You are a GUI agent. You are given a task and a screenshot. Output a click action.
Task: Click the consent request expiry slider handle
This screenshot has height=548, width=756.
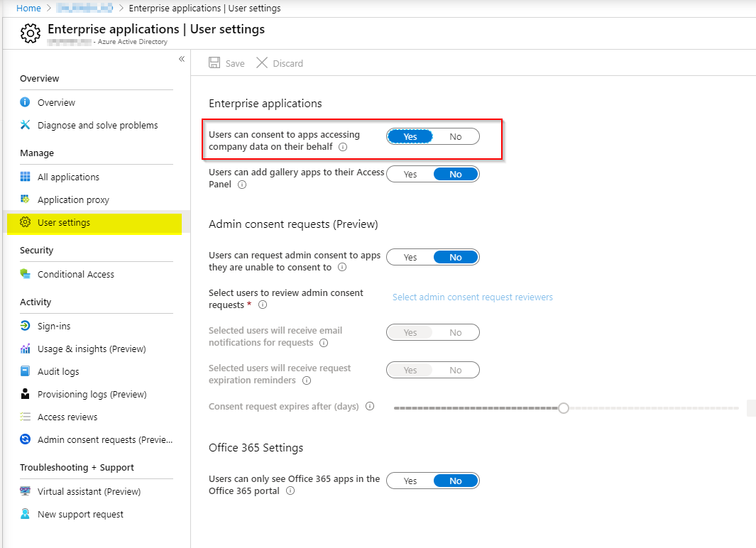pyautogui.click(x=564, y=407)
